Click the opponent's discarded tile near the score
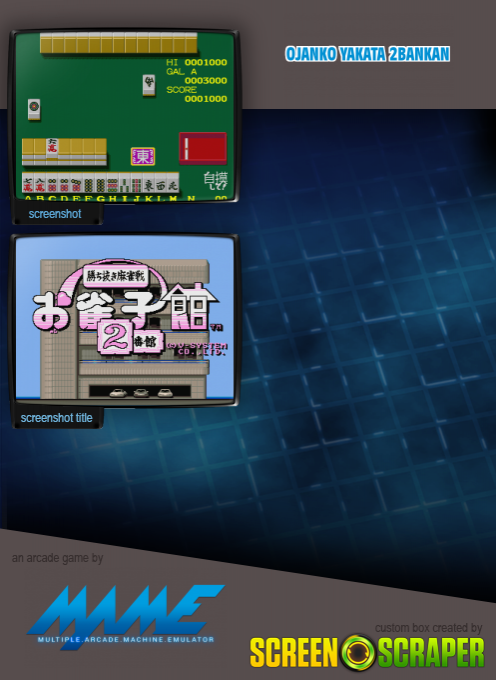This screenshot has width=496, height=680. 149,85
